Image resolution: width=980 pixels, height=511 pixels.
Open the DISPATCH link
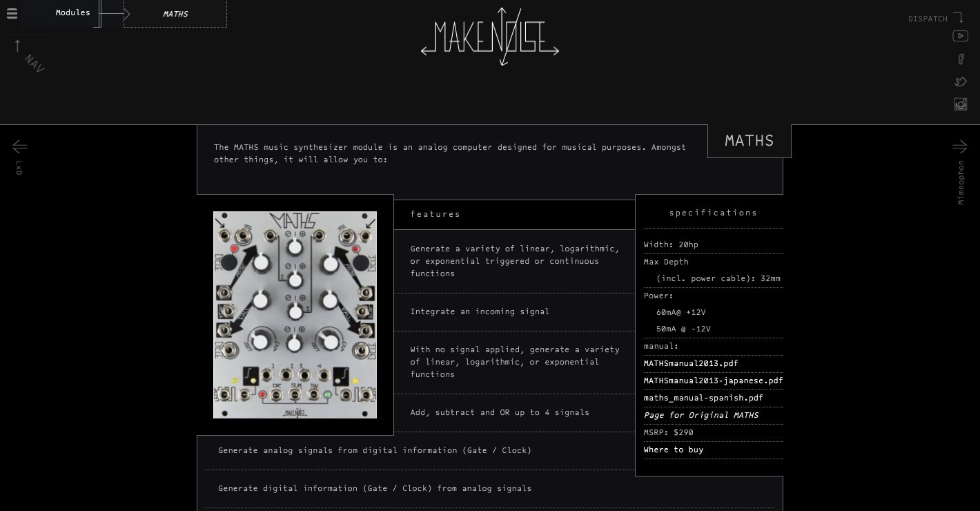coord(928,19)
